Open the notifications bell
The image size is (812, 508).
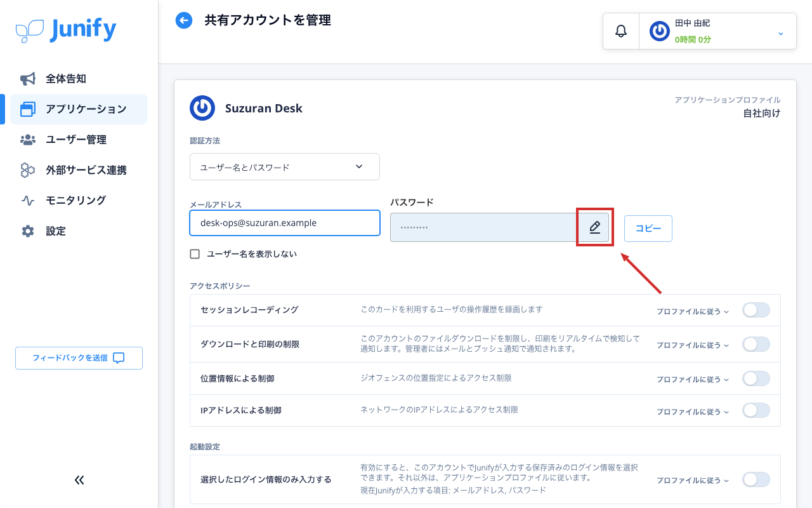[x=621, y=31]
